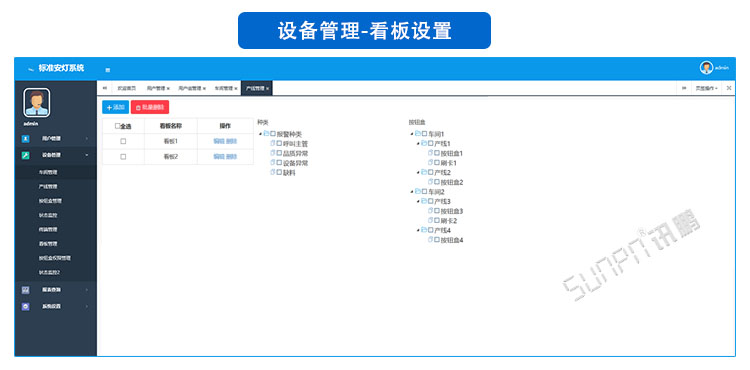Collapse the 车间2 tree node arrow
750x370 pixels.
[x=411, y=192]
